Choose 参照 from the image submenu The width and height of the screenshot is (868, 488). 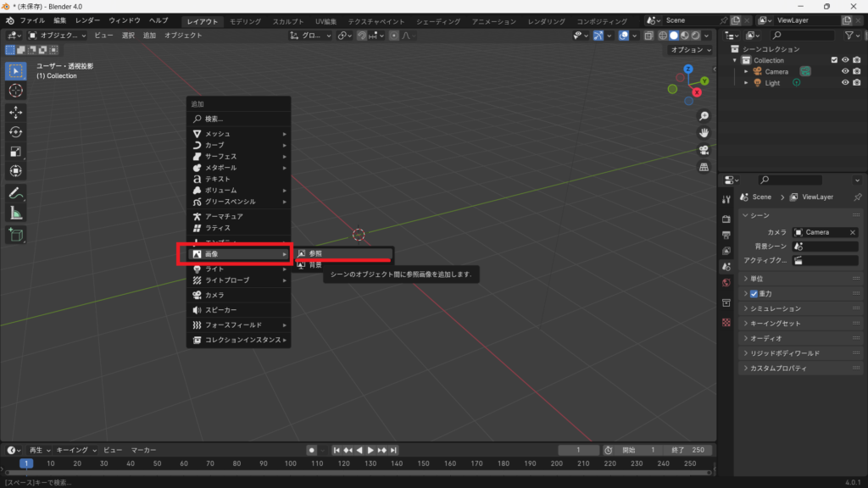(x=314, y=253)
